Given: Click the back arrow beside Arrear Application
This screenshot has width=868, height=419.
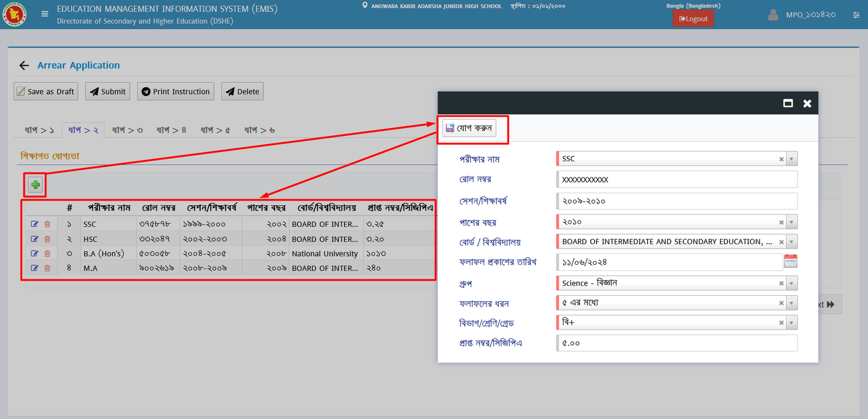Looking at the screenshot, I should [24, 66].
